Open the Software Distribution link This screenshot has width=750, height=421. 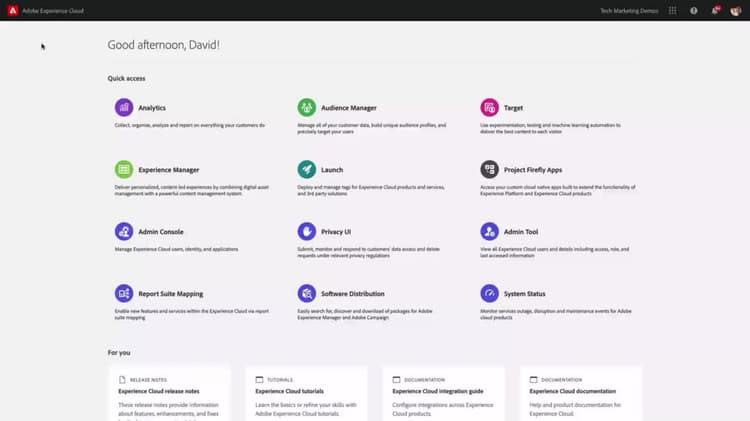click(353, 294)
